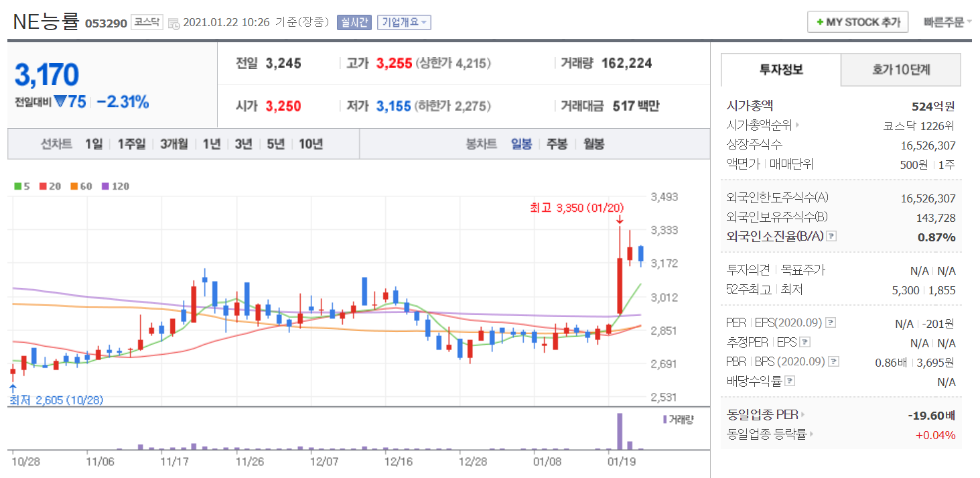
Task: Switch to the 호가10단계 tab
Action: [900, 70]
